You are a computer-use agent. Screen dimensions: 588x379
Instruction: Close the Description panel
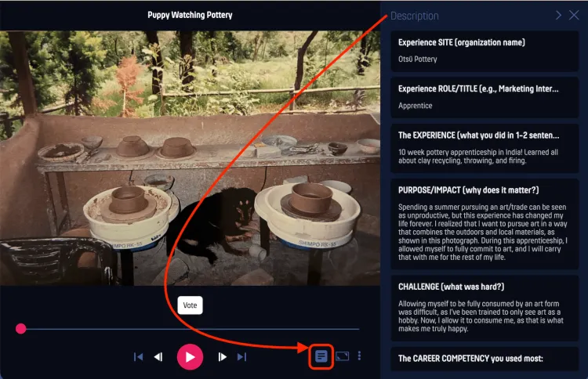pos(574,15)
